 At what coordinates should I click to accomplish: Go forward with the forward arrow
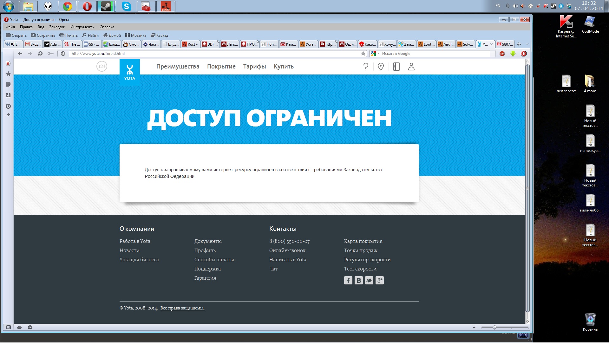30,54
